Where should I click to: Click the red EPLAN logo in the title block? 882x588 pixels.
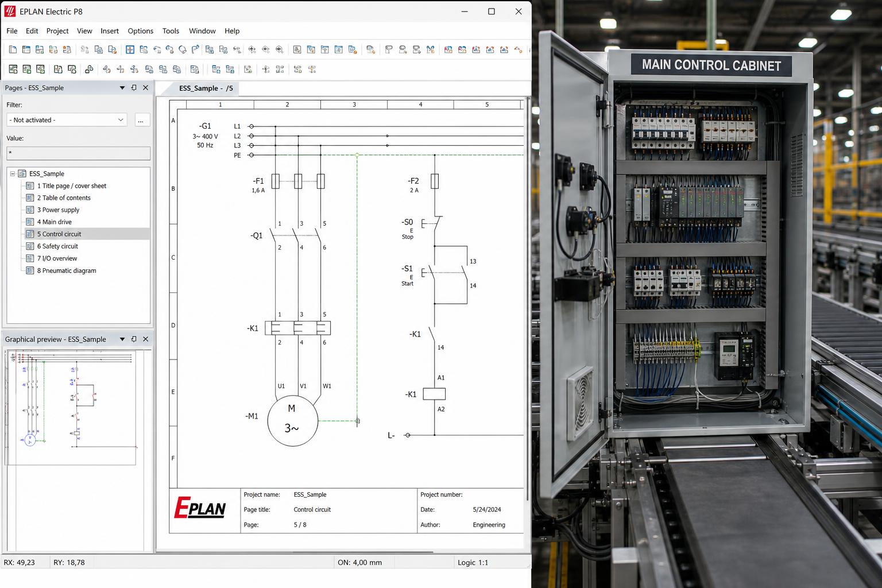[x=200, y=508]
